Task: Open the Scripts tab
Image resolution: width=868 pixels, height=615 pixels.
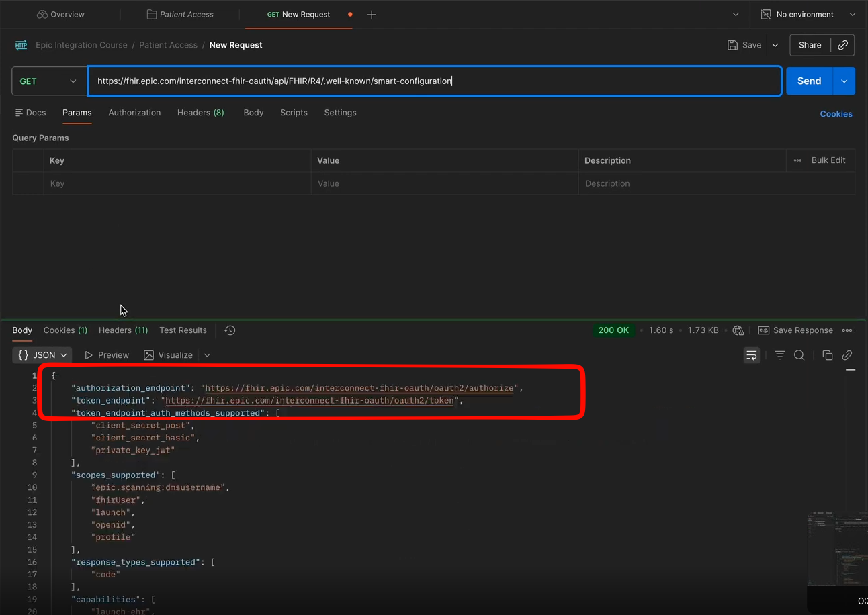Action: tap(294, 113)
